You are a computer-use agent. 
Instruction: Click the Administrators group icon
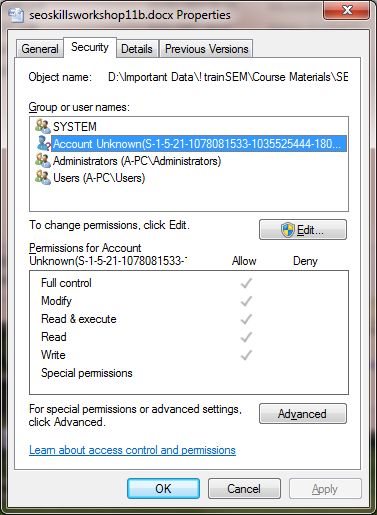point(43,161)
